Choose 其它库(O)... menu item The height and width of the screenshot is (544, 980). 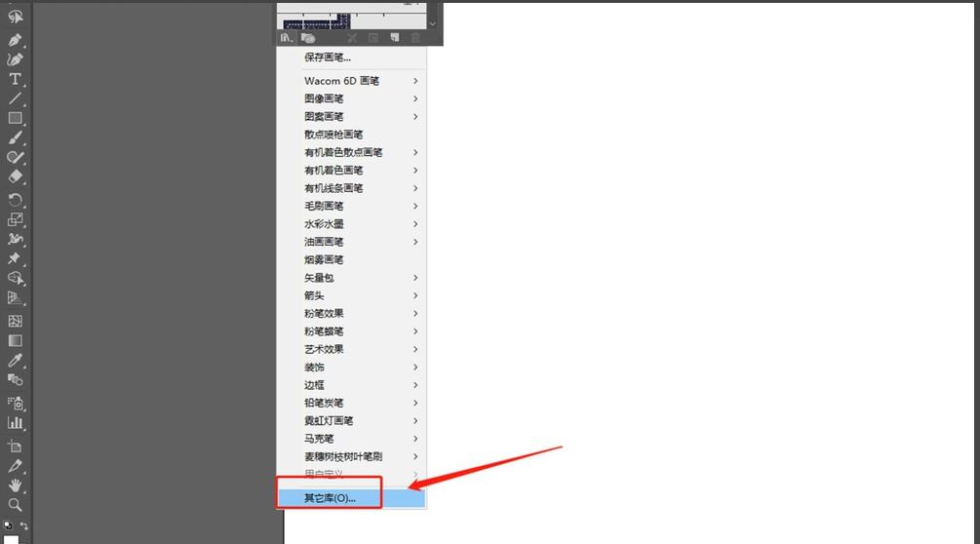point(351,498)
